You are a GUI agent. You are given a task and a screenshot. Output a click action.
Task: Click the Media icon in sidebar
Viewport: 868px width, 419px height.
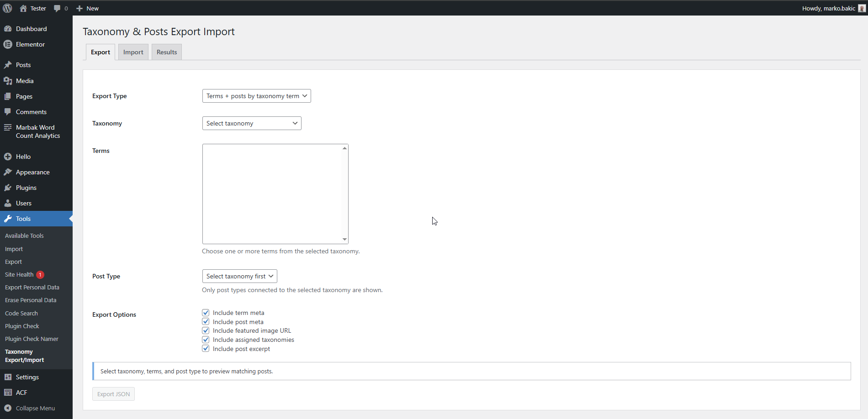(x=8, y=81)
